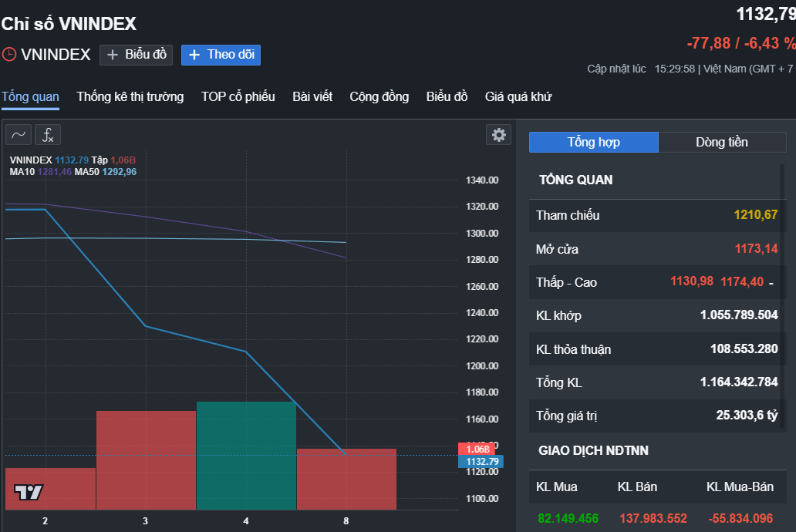Follow the index with Theo dõi
The width and height of the screenshot is (796, 532).
221,55
